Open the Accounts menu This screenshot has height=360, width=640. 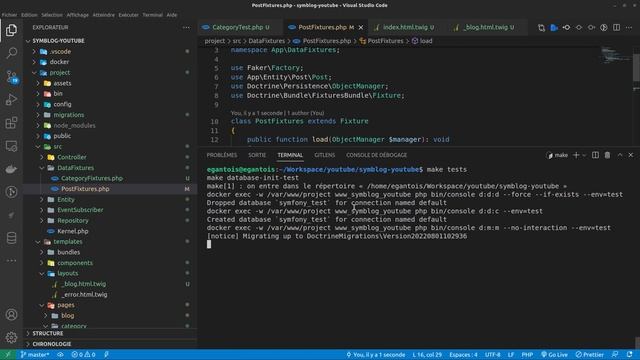coord(11,315)
